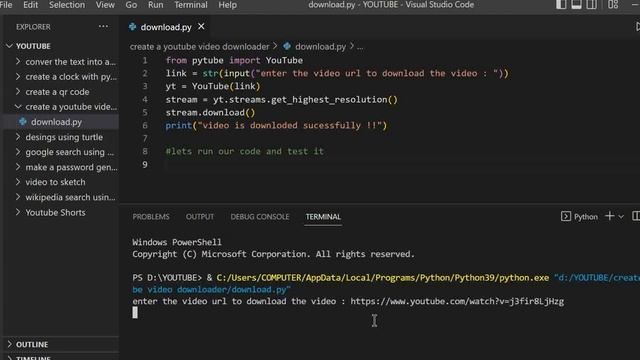Click the 'get_highest_resolution()' code on line 4

334,99
